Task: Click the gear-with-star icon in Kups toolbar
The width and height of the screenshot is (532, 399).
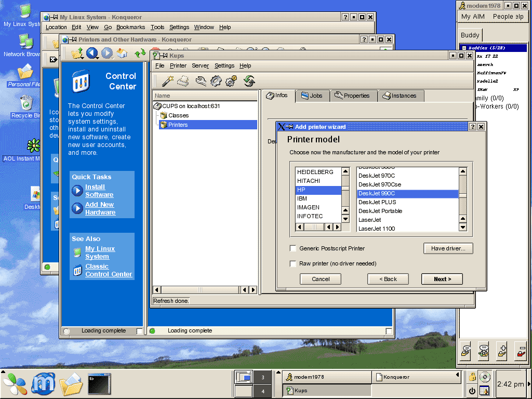Action: pyautogui.click(x=231, y=81)
